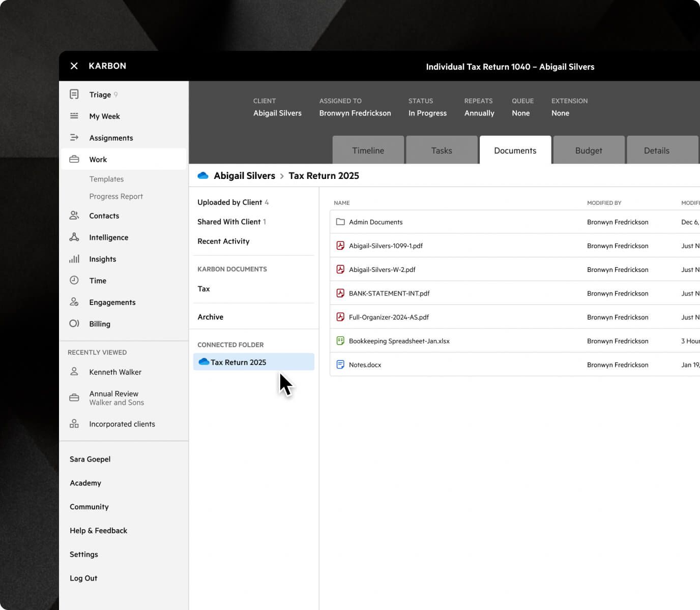The height and width of the screenshot is (610, 700).
Task: Open My Week from the sidebar icon
Action: coord(74,116)
